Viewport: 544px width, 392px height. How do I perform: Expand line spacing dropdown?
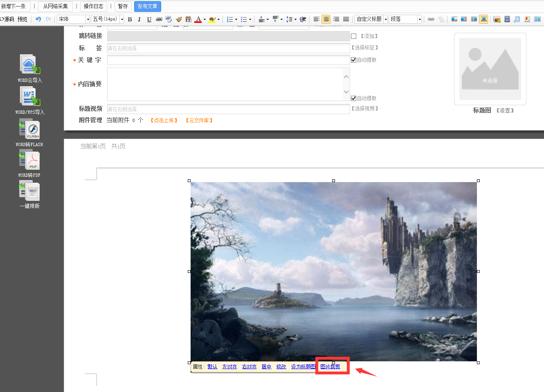click(295, 19)
